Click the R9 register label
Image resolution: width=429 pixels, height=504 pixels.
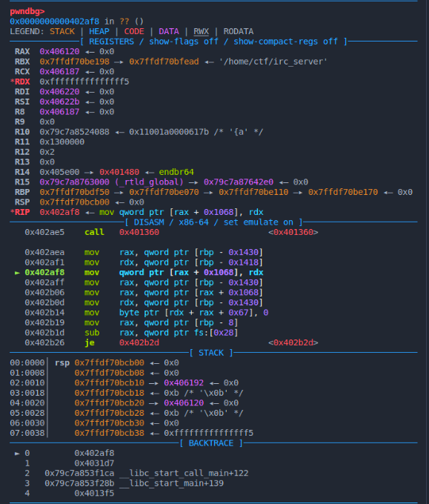click(19, 122)
